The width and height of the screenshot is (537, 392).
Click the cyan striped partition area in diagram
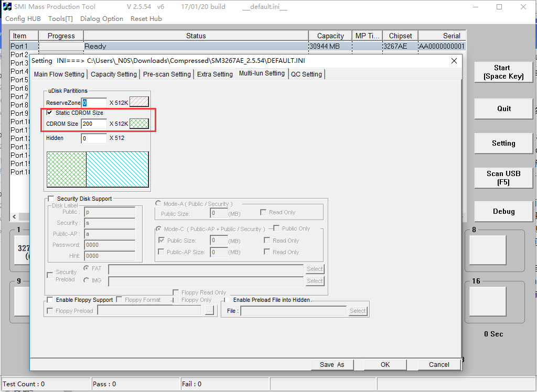[117, 169]
